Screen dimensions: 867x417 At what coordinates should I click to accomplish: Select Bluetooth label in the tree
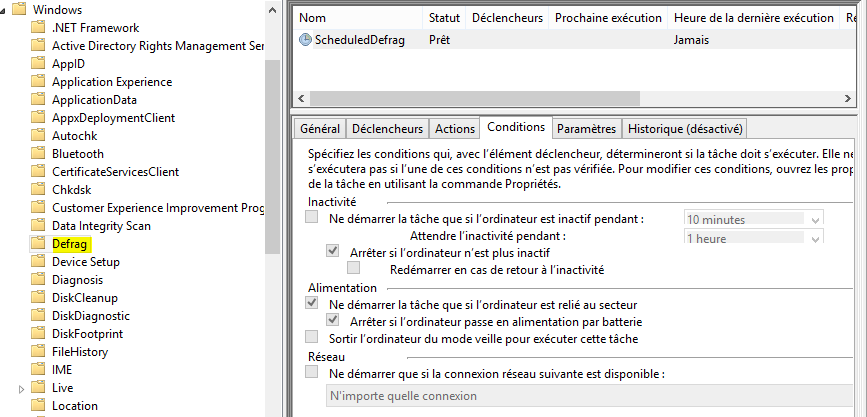pyautogui.click(x=77, y=154)
